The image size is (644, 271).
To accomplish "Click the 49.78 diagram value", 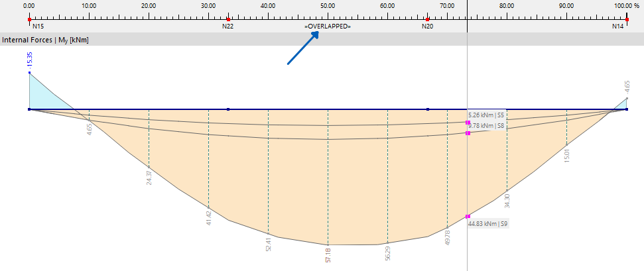I will pos(447,238).
